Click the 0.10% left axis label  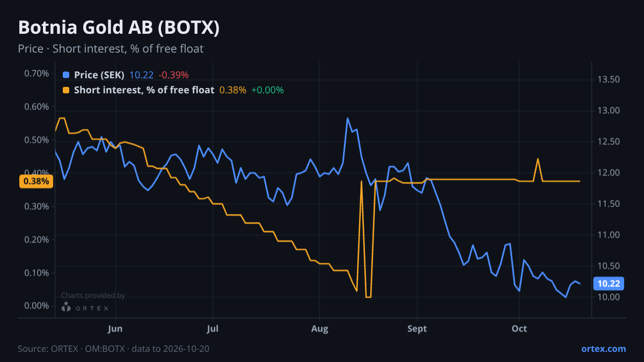(37, 272)
